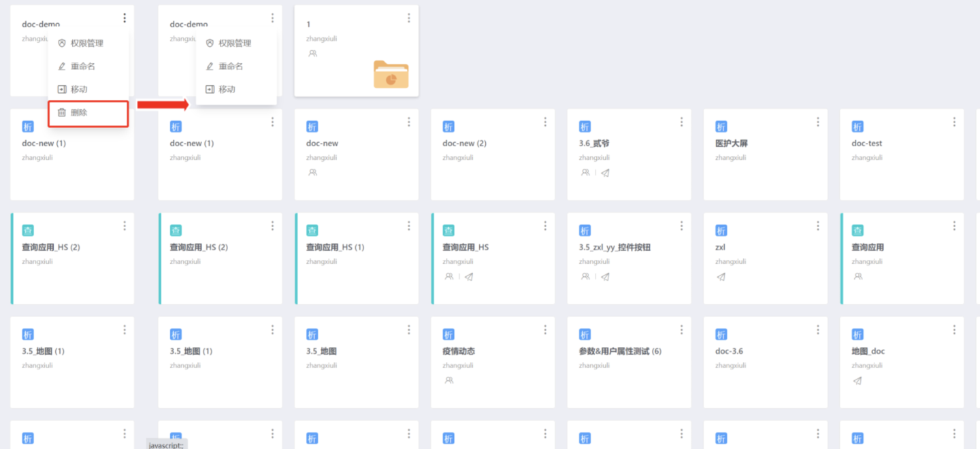Click the shared users icon on 3.5_zxl_yy_控件按钮 card

point(585,277)
